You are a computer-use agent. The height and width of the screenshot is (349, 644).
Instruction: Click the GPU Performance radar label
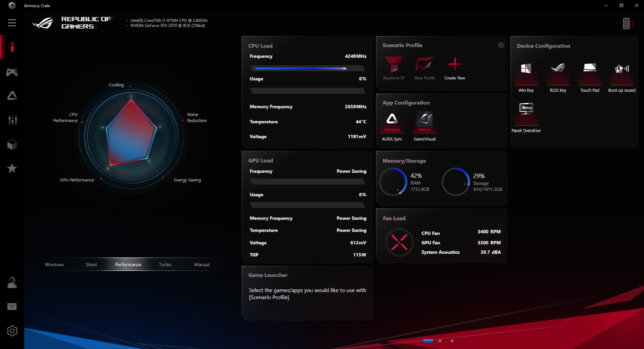[77, 180]
